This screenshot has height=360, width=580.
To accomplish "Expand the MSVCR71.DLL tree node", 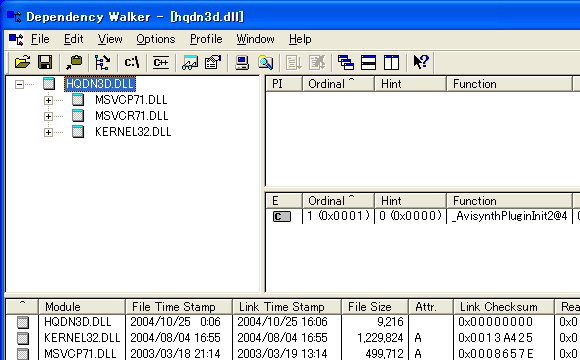I will (48, 116).
